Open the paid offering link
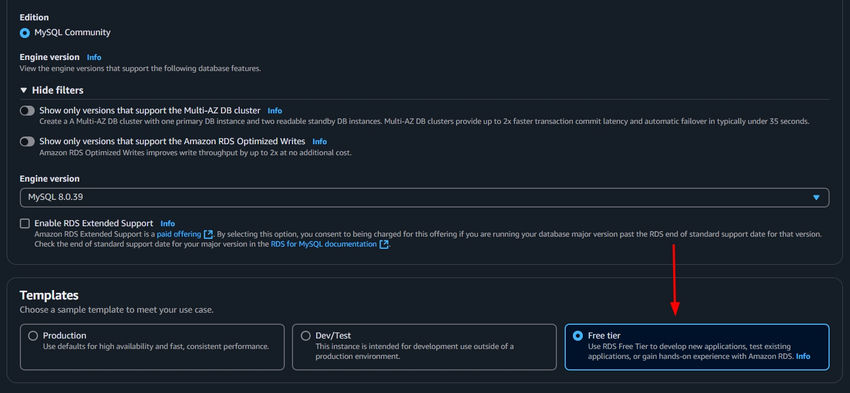 (x=179, y=234)
